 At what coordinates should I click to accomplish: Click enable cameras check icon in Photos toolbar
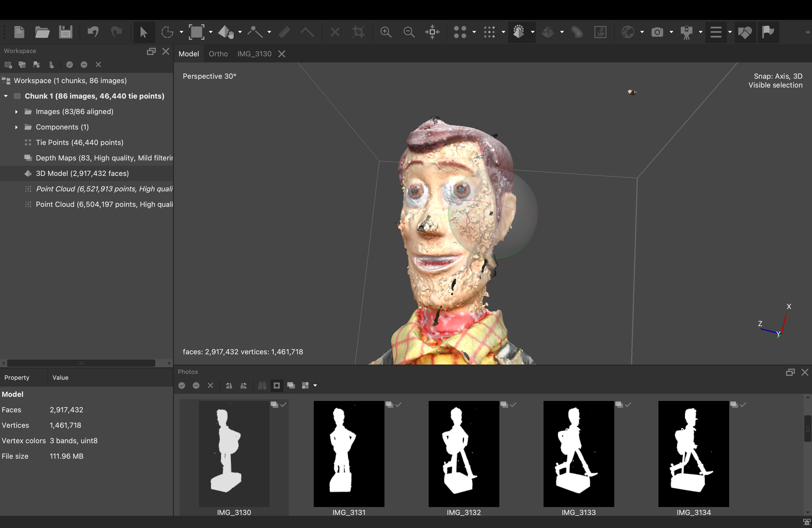click(x=182, y=386)
